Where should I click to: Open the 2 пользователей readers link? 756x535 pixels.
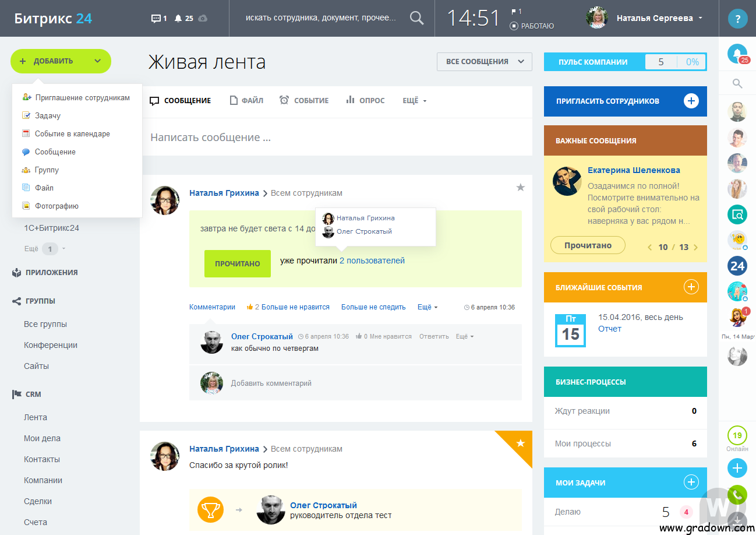point(372,261)
